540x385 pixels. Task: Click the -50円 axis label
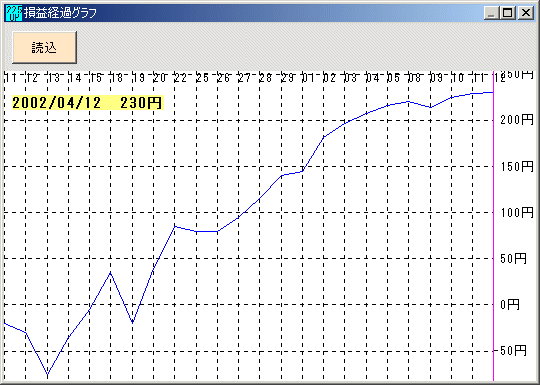click(511, 351)
